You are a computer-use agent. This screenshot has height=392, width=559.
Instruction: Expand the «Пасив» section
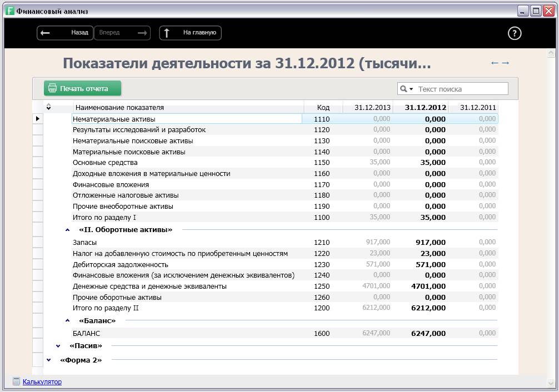pyautogui.click(x=58, y=346)
